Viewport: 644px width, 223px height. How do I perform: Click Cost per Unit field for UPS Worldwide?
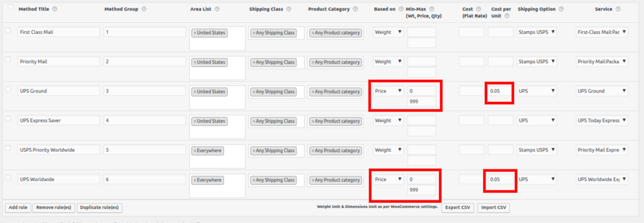click(500, 179)
